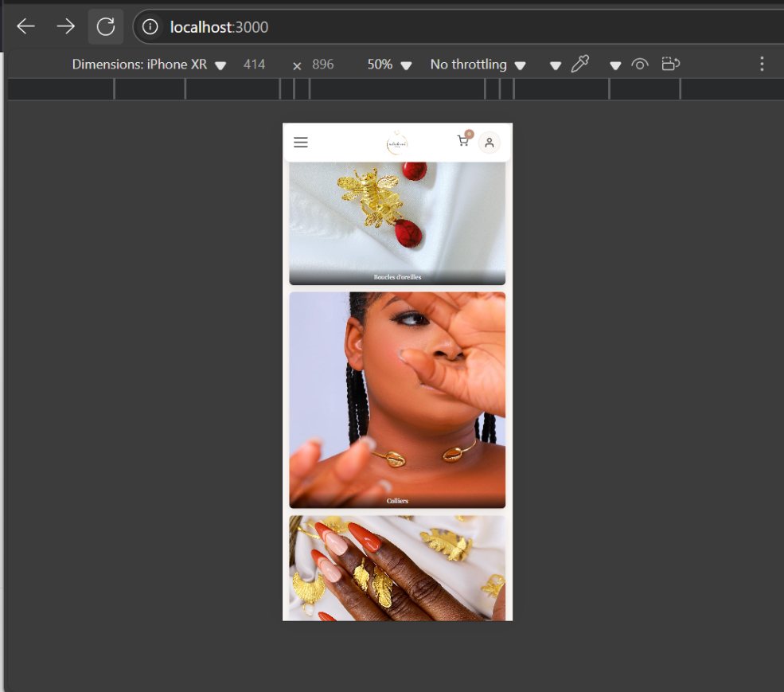Click the height field showing 896

tap(323, 65)
